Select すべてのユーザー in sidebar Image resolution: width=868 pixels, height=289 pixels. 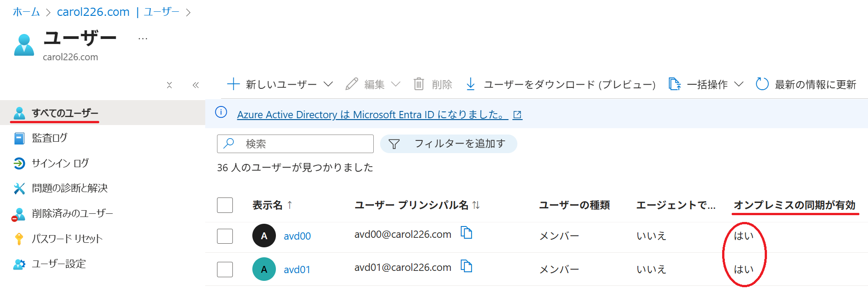(102, 113)
